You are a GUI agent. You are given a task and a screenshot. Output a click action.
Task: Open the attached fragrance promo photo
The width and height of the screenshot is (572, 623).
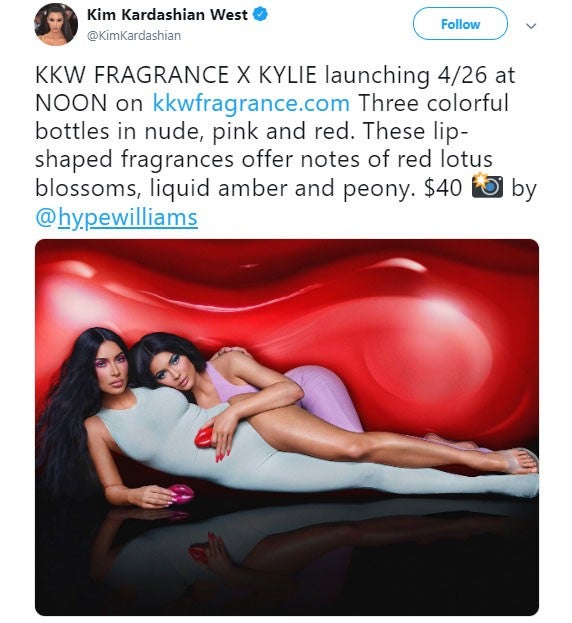click(x=287, y=427)
